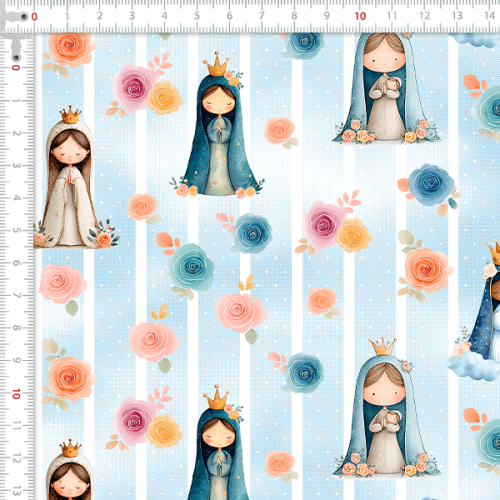
Task: Click the red 0 on the horizontal ruler
Action: point(34,17)
